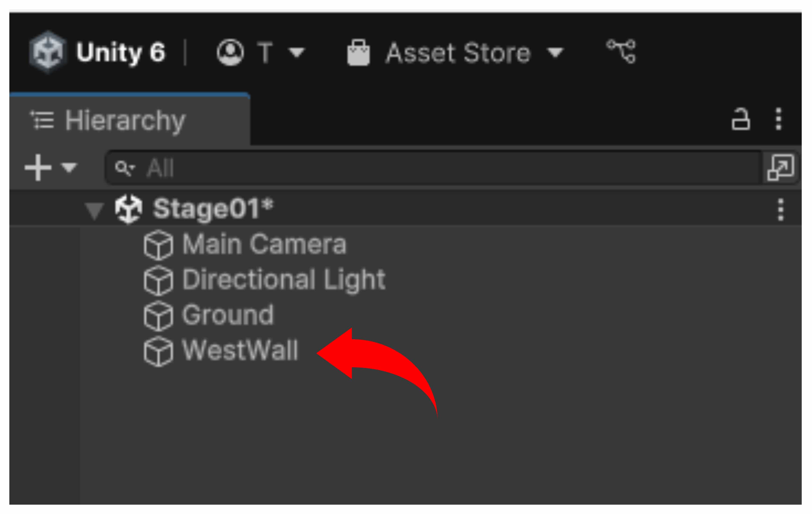This screenshot has width=812, height=514.
Task: Toggle the Hierarchy panel lock
Action: [741, 119]
